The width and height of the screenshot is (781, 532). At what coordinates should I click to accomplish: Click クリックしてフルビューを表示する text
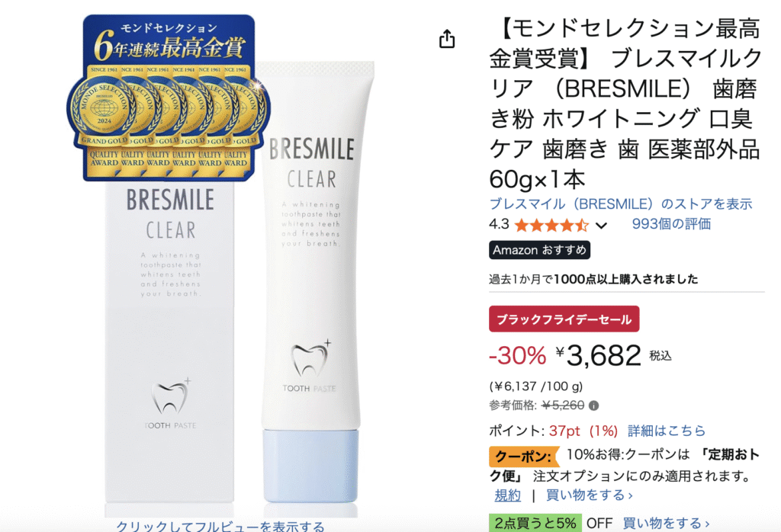click(220, 526)
